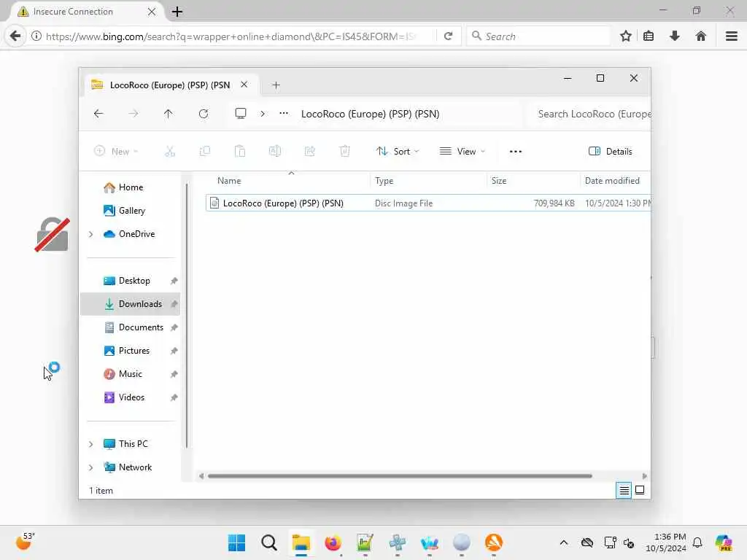
Task: Click the Firefox home icon
Action: point(701,36)
